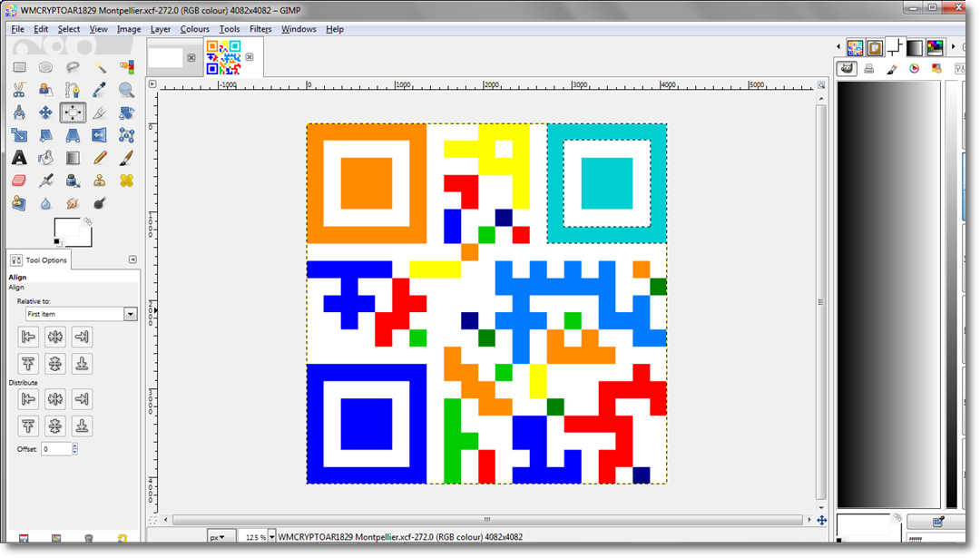Select the Move tool
Viewport: 980px width, 558px height.
45,113
